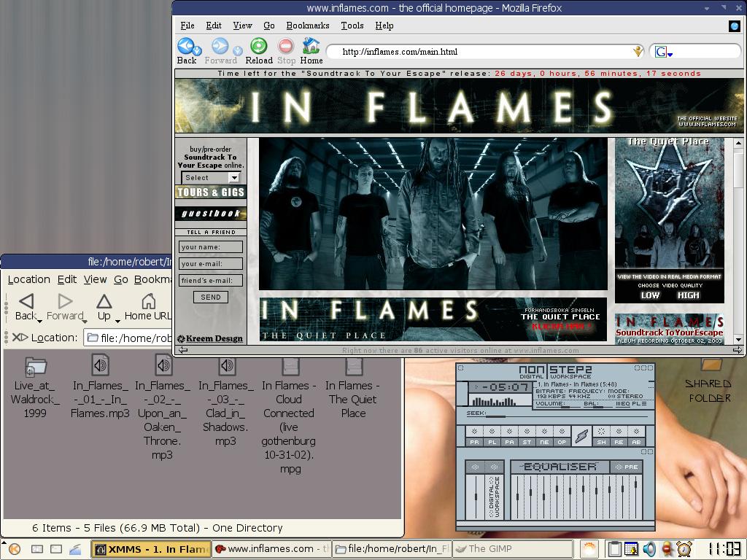Click the PL play button in XMMS
Screen dimensions: 747x560
tap(492, 436)
